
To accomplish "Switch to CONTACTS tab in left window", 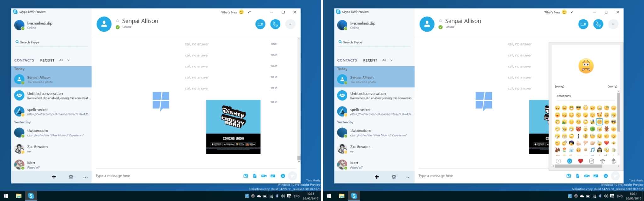I will (24, 60).
